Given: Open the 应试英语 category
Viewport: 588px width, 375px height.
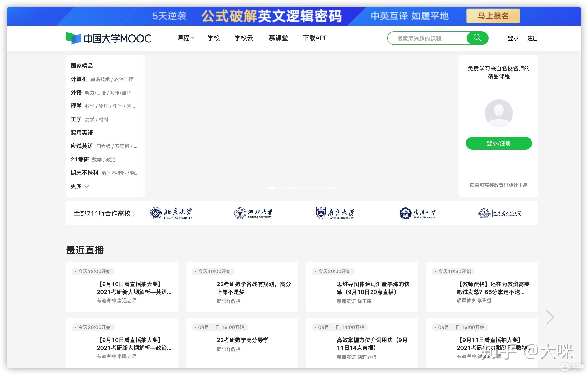Looking at the screenshot, I should [x=82, y=146].
